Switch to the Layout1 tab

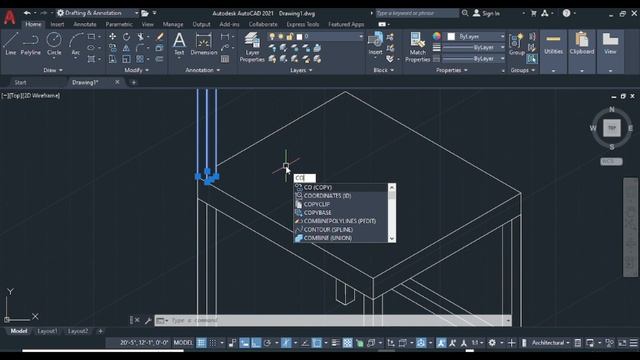coord(47,331)
